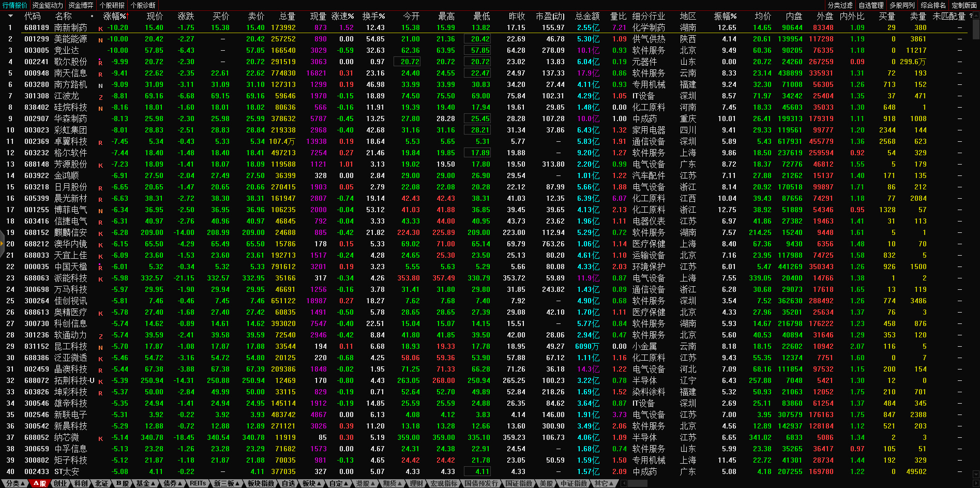
Task: Click the scroll-up arrow at top right
Action: (x=976, y=16)
